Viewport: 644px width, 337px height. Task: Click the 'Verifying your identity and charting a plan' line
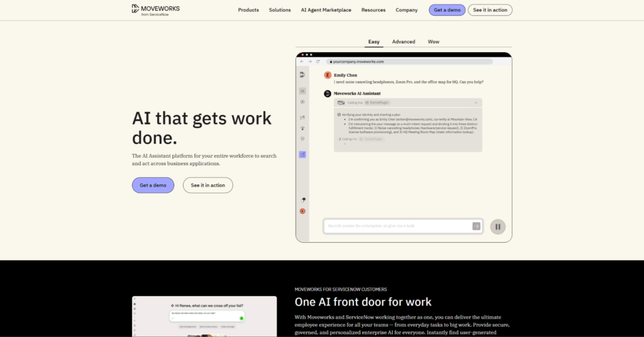point(371,115)
